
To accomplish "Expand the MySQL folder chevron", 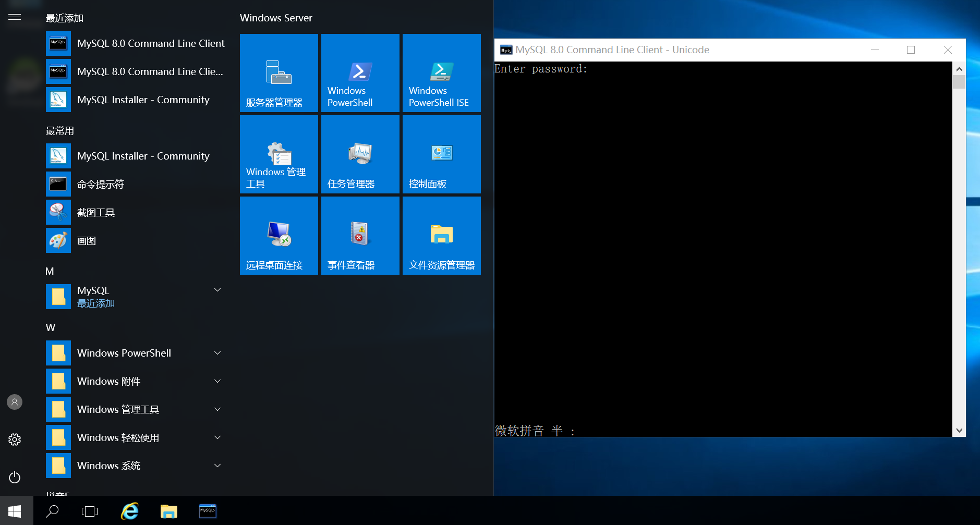I will pos(217,290).
